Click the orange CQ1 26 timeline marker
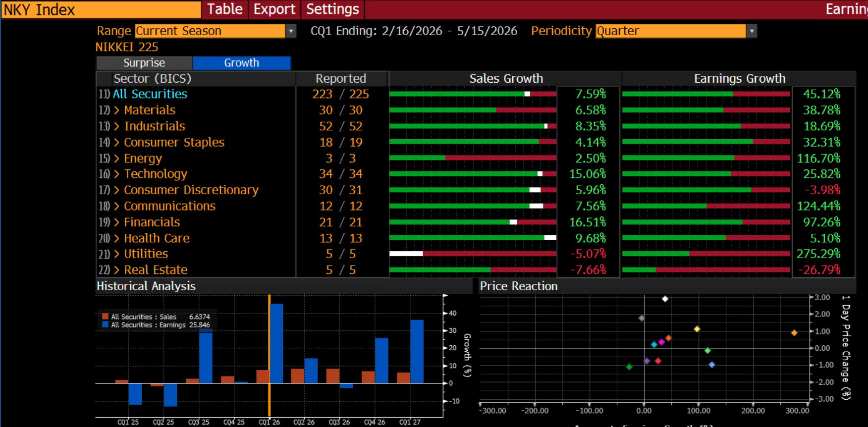This screenshot has width=868, height=427. [x=270, y=355]
